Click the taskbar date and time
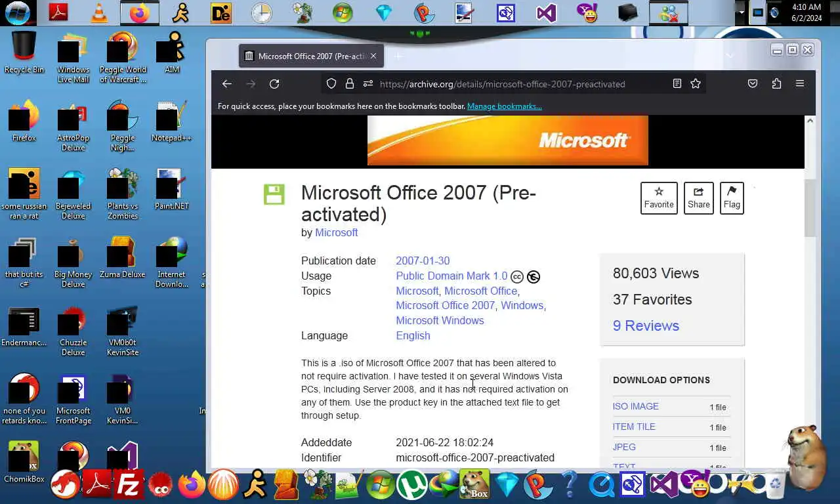The image size is (840, 504). coord(807,12)
